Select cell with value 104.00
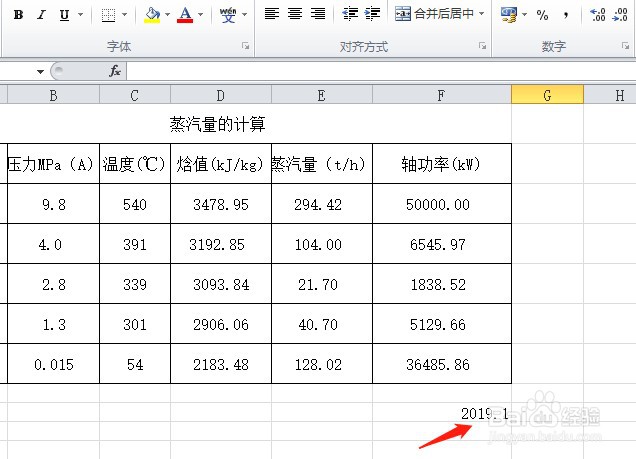The image size is (636, 459). (x=322, y=244)
